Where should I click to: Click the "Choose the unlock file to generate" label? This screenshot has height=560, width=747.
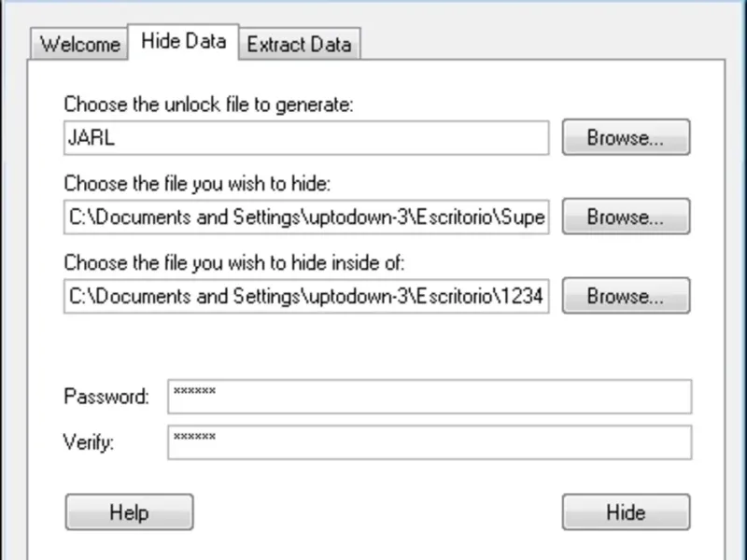coord(209,105)
